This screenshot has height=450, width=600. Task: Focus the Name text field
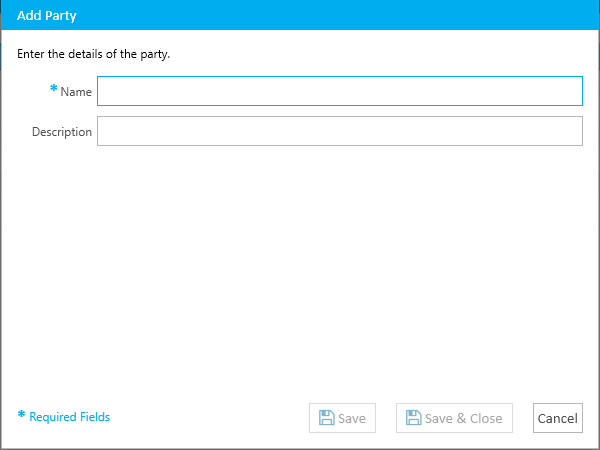(x=340, y=91)
